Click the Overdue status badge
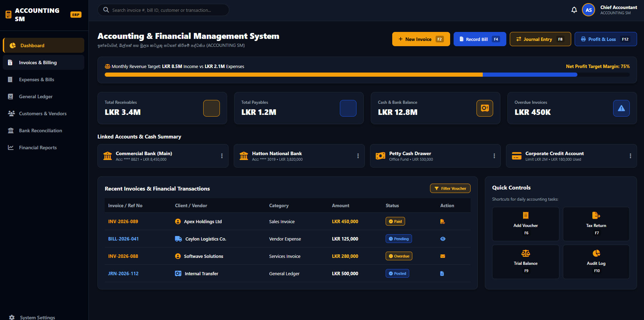Viewport: 644px width, 320px height. pyautogui.click(x=399, y=256)
